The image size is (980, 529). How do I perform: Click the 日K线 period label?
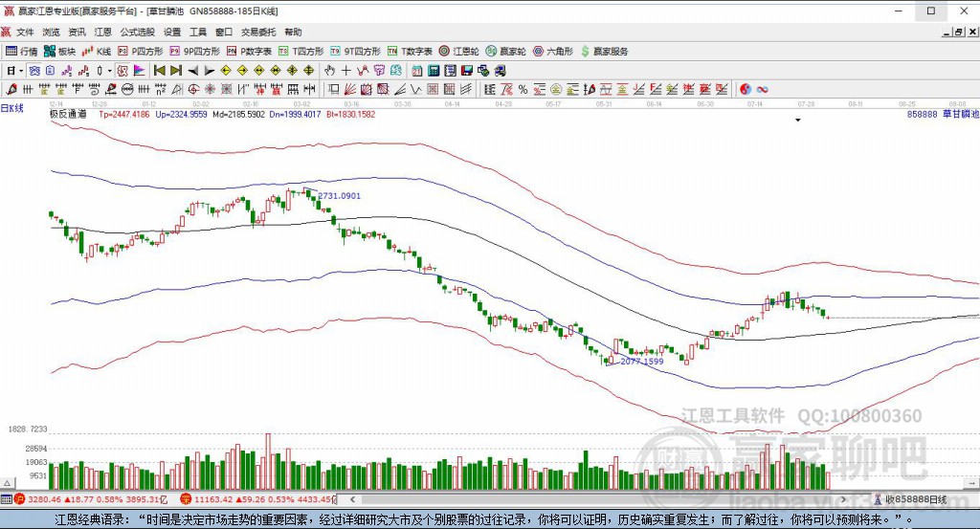click(x=11, y=108)
